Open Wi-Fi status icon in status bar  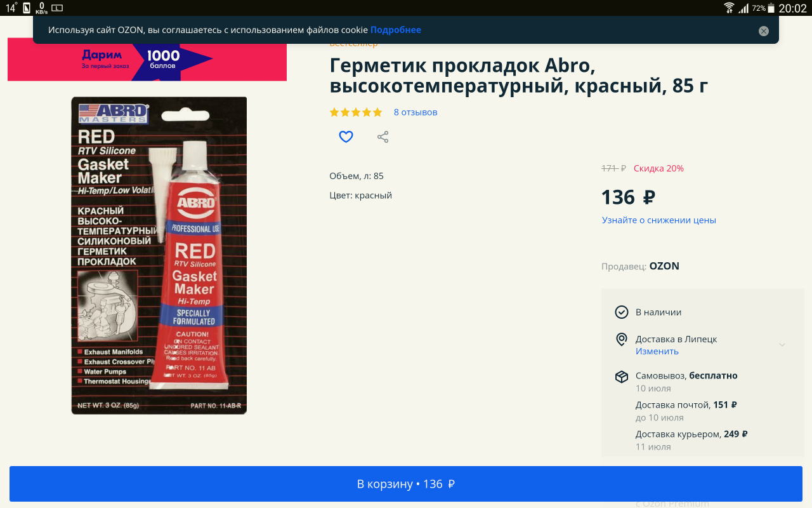point(729,8)
